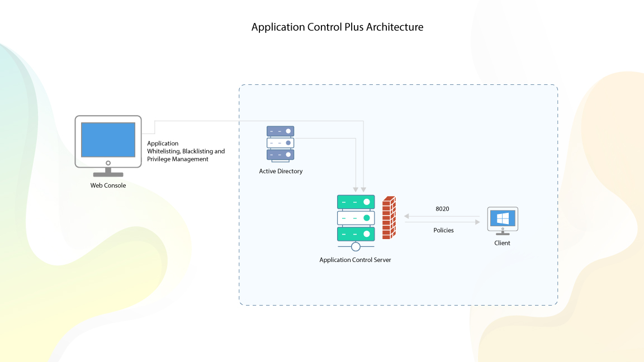Click the 'Web Console' label
The image size is (644, 362).
[x=108, y=185]
